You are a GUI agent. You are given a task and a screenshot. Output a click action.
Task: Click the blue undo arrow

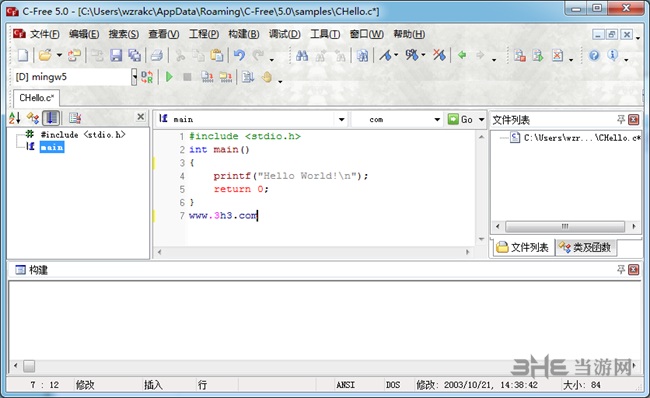(x=240, y=55)
